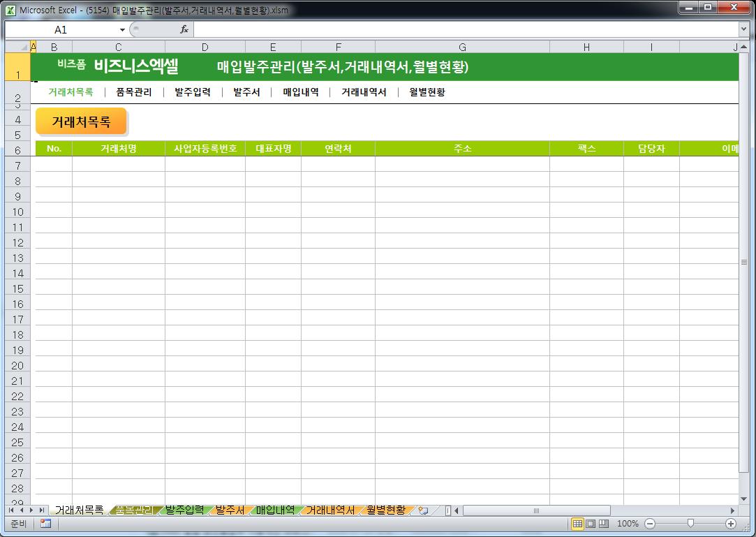Select the 발주입력 sheet tab
The width and height of the screenshot is (756, 537).
tap(184, 510)
